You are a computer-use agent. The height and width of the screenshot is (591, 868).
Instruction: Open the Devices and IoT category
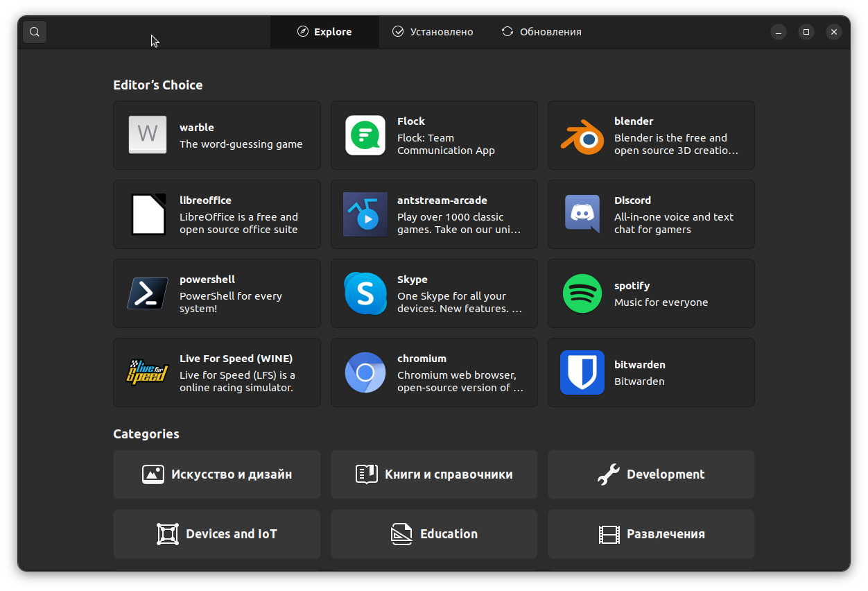click(217, 534)
